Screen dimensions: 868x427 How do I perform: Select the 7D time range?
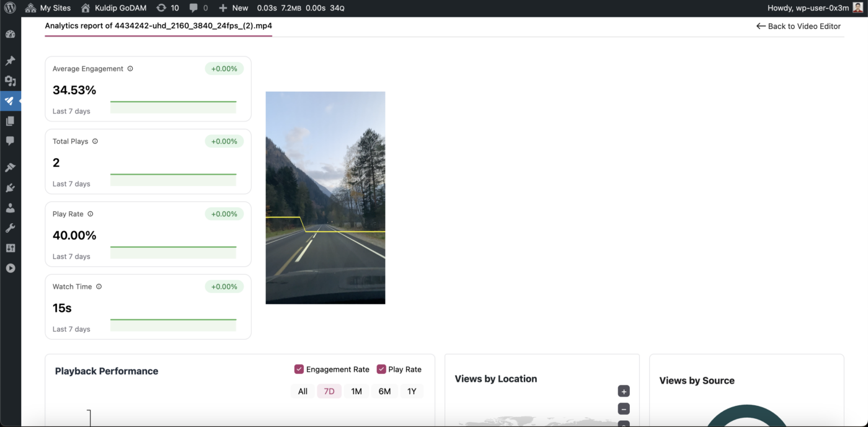tap(329, 391)
